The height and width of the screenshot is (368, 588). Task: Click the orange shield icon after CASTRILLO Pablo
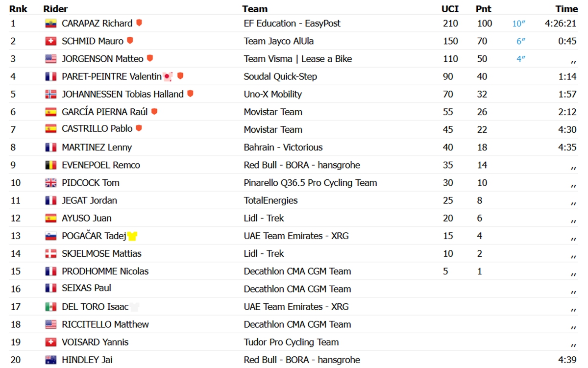[139, 128]
